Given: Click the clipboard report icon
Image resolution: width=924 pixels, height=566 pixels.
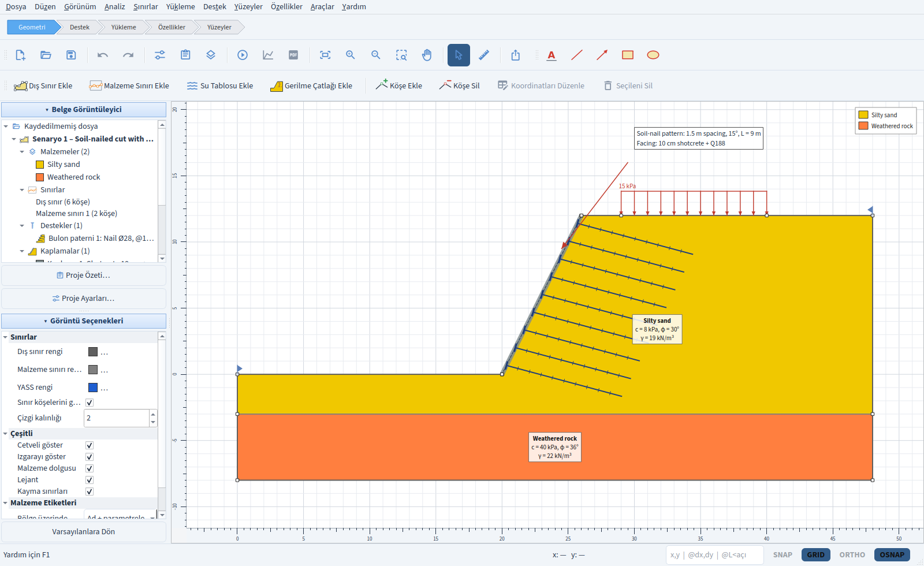Looking at the screenshot, I should pyautogui.click(x=185, y=55).
